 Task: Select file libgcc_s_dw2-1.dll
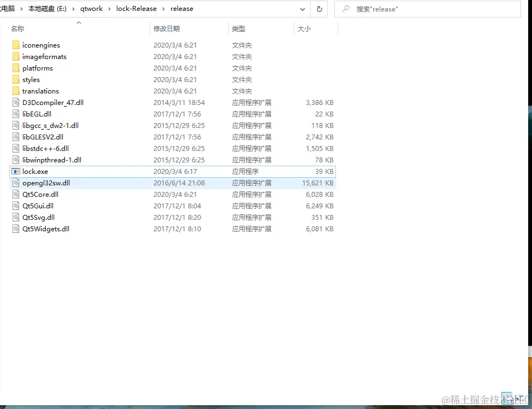(x=51, y=126)
